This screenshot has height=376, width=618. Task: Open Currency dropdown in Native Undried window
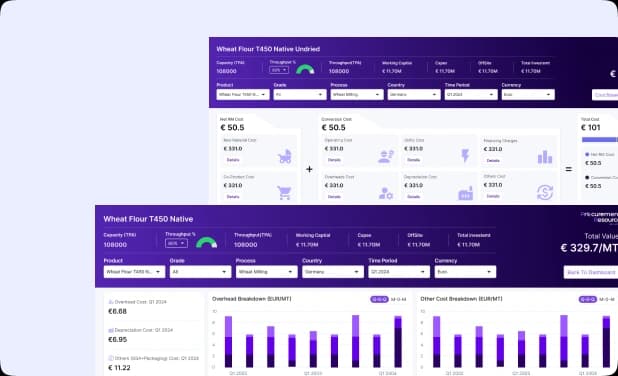tap(528, 95)
